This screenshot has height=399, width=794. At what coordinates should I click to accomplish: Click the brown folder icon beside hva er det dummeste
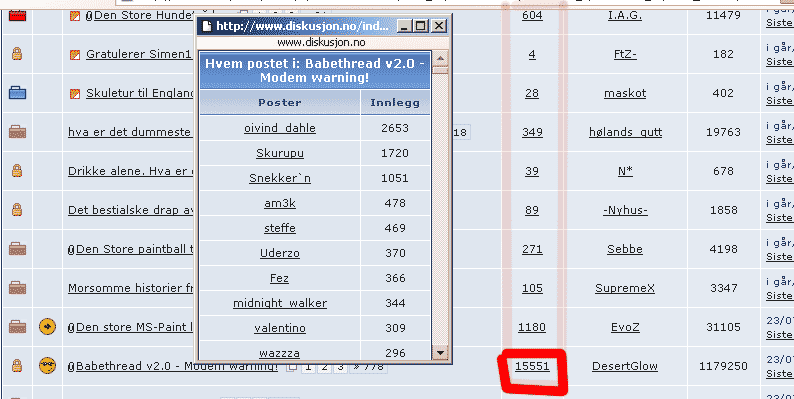pos(17,132)
